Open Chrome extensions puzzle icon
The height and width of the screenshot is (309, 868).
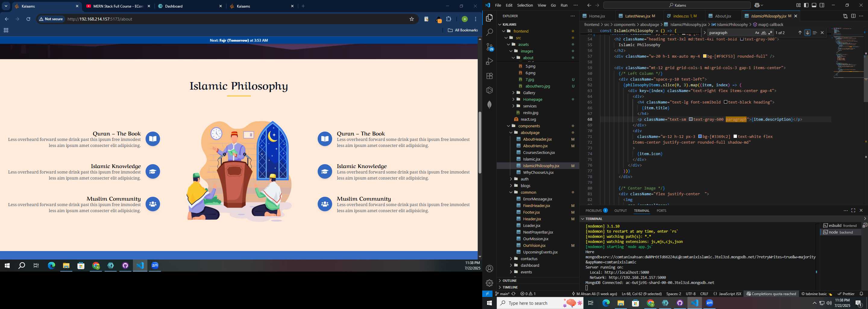click(448, 19)
